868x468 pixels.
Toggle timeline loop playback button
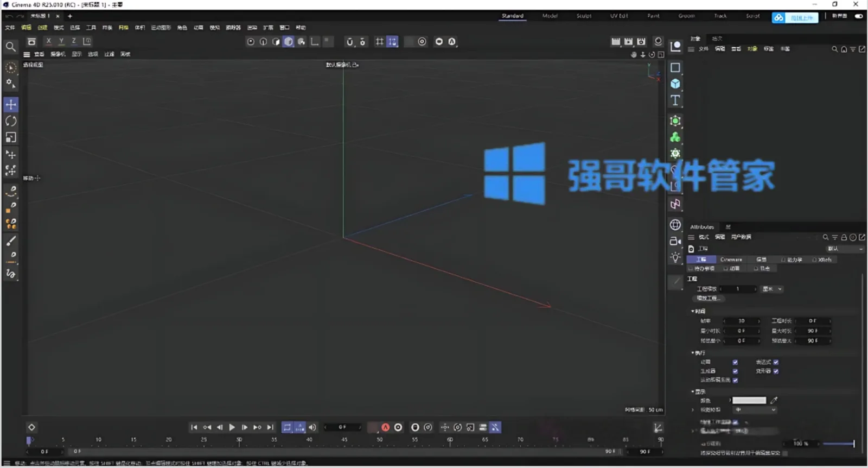tap(287, 427)
